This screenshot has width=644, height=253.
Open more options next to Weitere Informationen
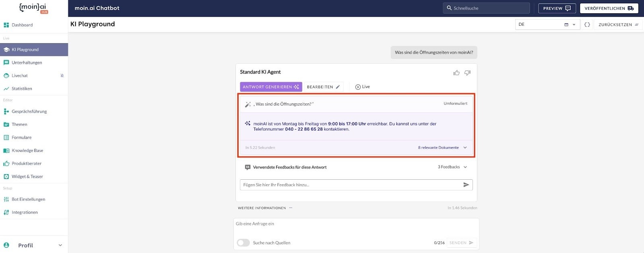291,208
